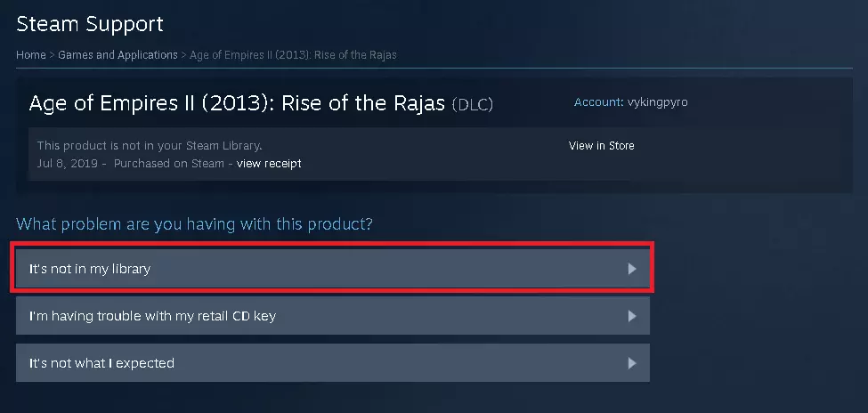Screen dimensions: 868x413
Task: Click the "not in your Steam Library" notice
Action: tap(150, 146)
